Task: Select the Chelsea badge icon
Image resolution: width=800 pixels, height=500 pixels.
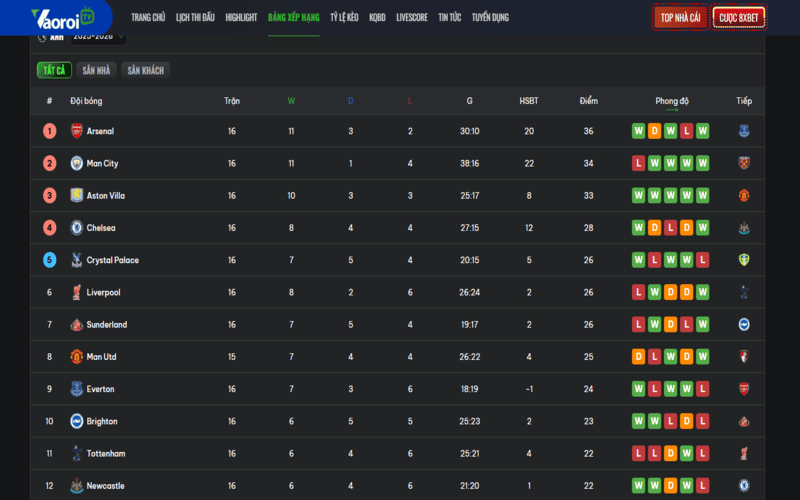Action: pos(77,228)
